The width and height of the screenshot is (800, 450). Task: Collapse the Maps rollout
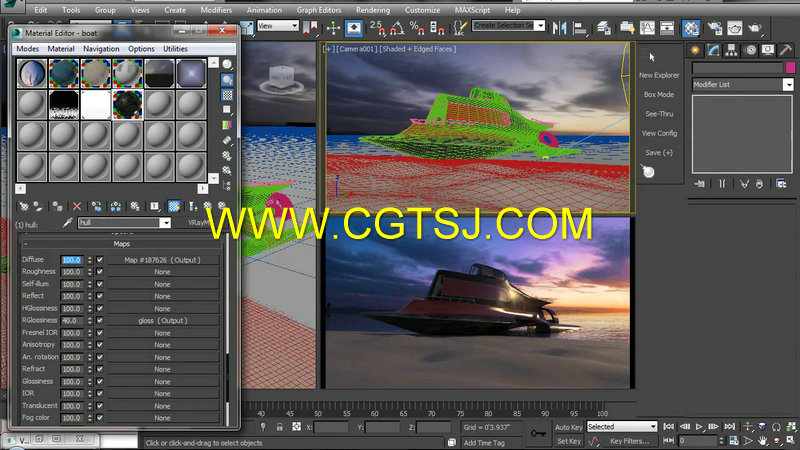tap(121, 244)
